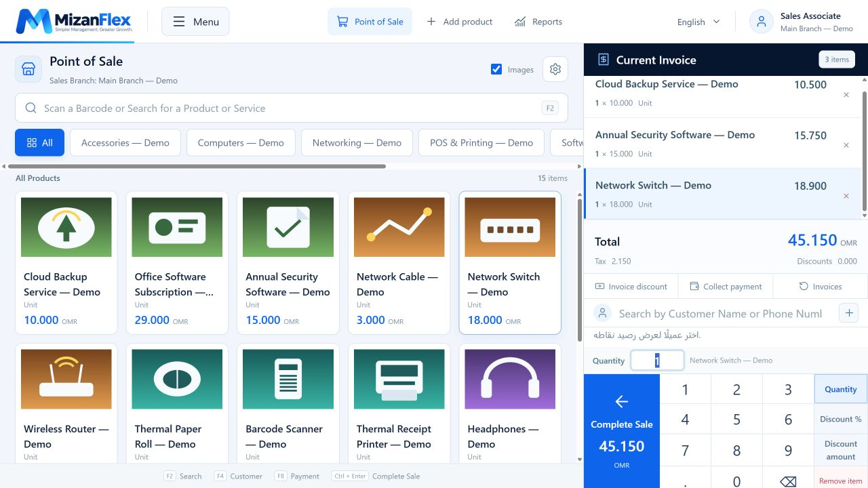Click the search magnifier icon
Screen dimensions: 868x488
[x=31, y=108]
